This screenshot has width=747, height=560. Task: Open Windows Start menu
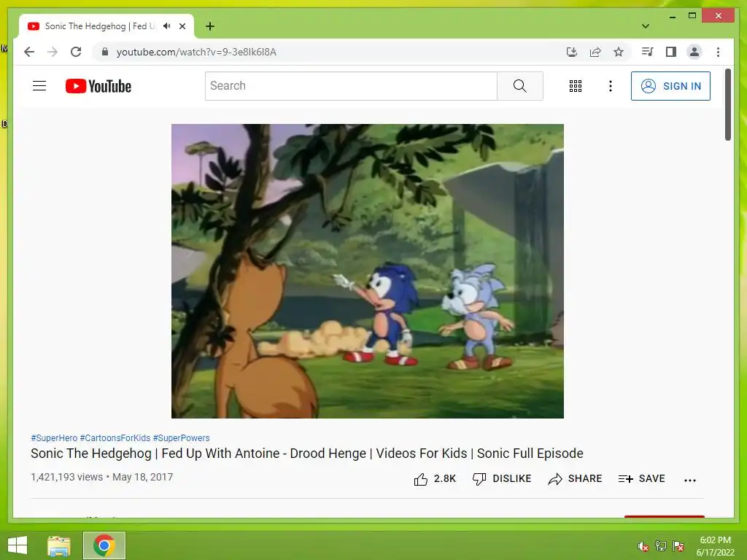tap(18, 545)
